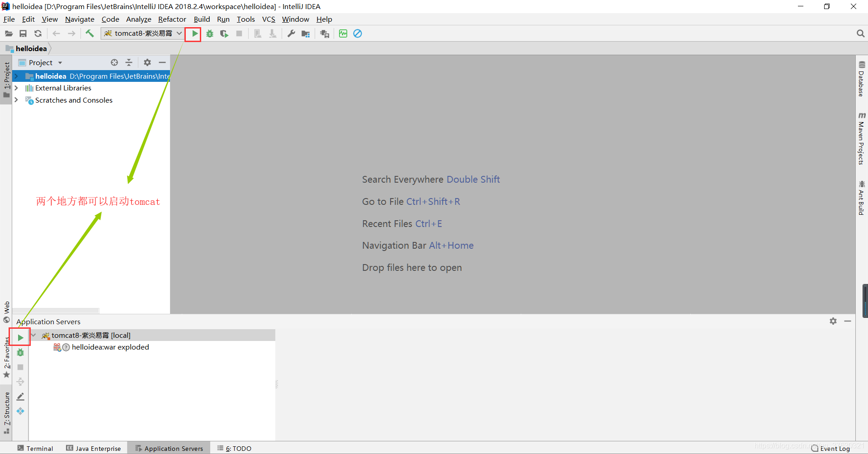Hide Application Servers panel with minus icon
Image resolution: width=868 pixels, height=454 pixels.
point(848,321)
